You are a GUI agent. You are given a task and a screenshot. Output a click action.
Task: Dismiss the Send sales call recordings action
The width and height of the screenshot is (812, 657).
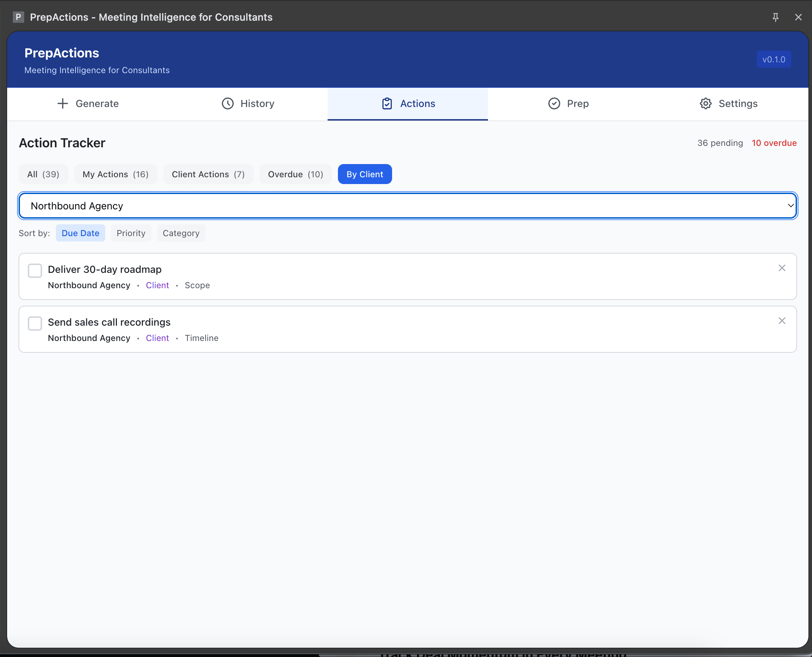782,321
